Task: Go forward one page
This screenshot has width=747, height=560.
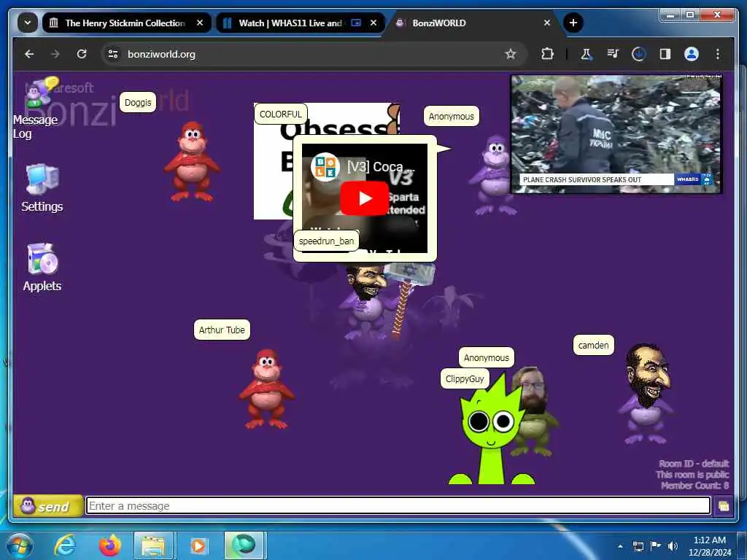Action: coord(55,54)
